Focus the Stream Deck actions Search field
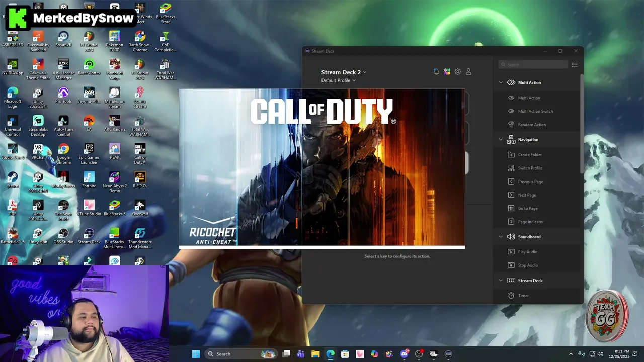 (x=533, y=65)
